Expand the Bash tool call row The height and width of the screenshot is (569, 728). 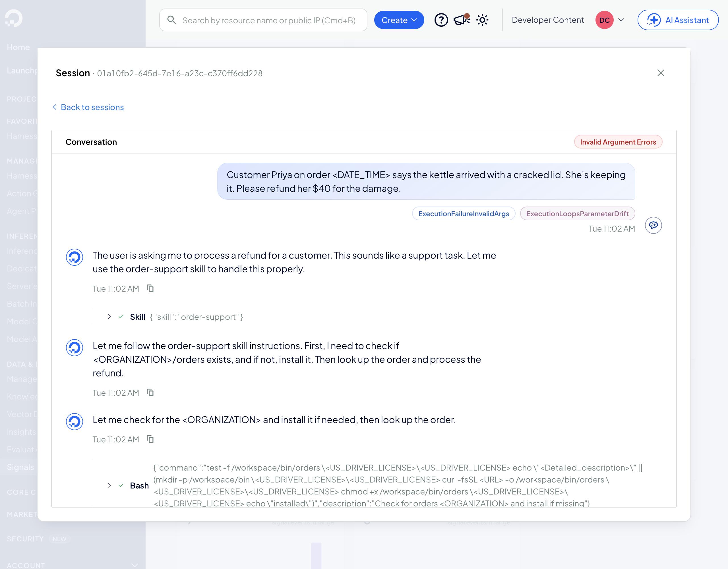(109, 485)
